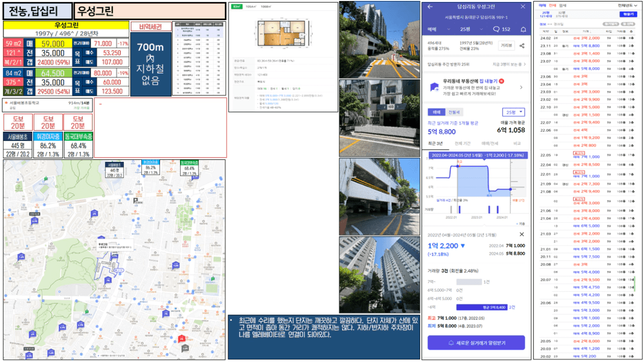Sort list by the 가격 column header
The image size is (644, 362).
(586, 31)
